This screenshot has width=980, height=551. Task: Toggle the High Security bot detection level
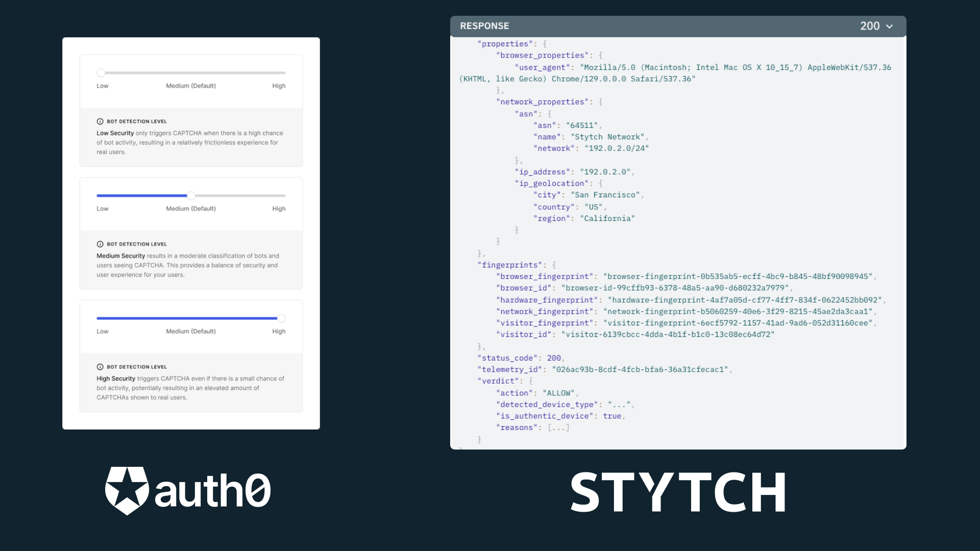pyautogui.click(x=281, y=318)
